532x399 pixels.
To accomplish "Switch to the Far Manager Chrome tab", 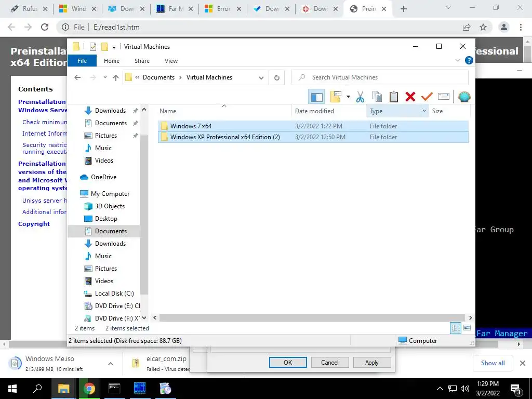I will (175, 9).
